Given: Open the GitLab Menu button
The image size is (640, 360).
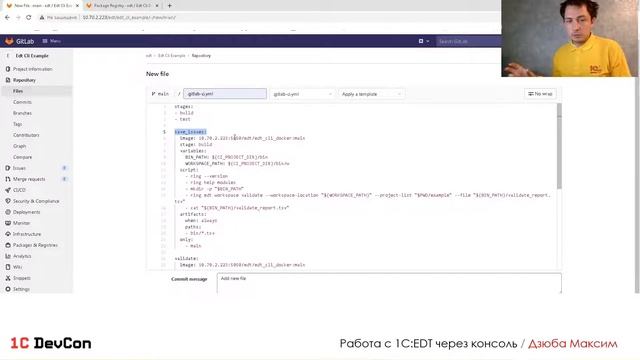Looking at the screenshot, I should (51, 41).
